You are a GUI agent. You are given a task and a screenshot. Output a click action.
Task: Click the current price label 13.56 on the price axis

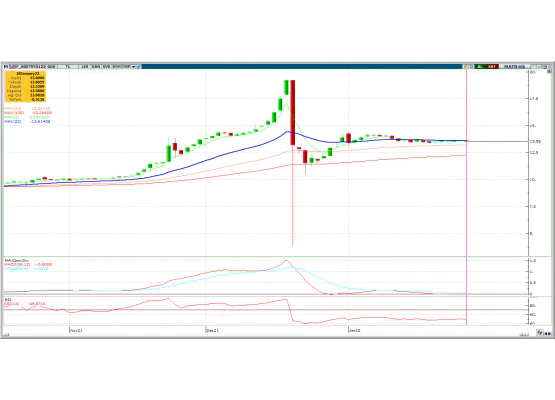(535, 141)
